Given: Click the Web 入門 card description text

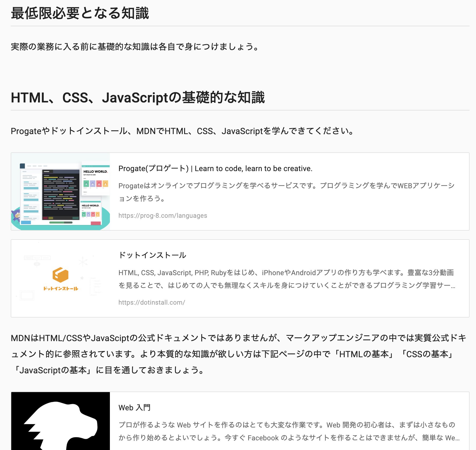Looking at the screenshot, I should pyautogui.click(x=289, y=431).
